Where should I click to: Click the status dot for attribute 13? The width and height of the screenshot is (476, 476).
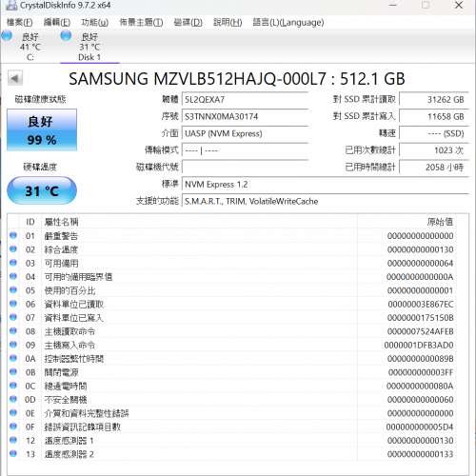click(13, 454)
